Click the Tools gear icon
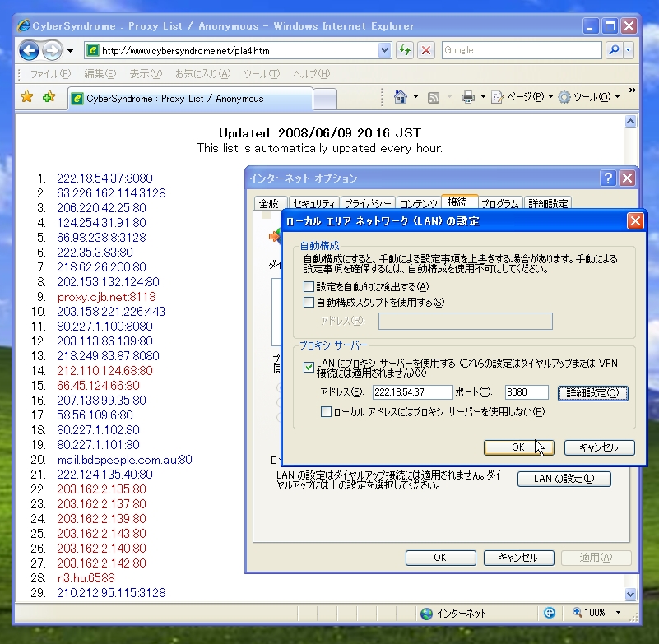The height and width of the screenshot is (644, 659). click(x=564, y=97)
